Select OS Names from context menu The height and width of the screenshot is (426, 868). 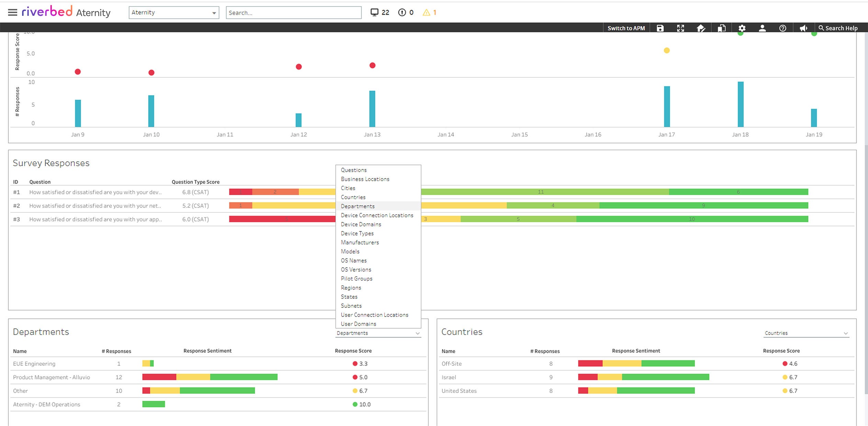353,260
